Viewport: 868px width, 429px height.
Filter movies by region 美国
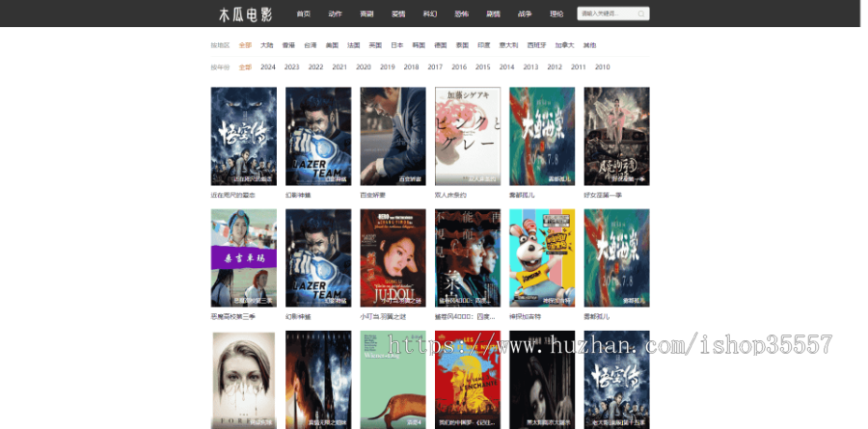click(332, 45)
